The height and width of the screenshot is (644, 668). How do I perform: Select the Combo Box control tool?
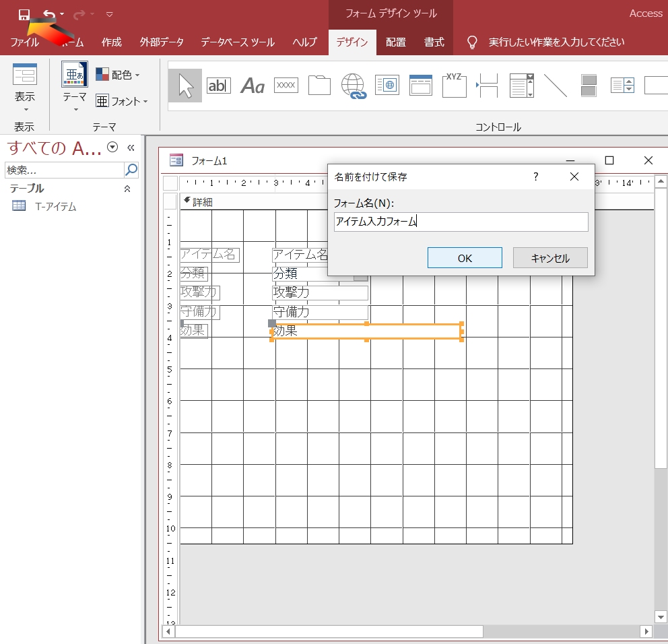pyautogui.click(x=521, y=86)
